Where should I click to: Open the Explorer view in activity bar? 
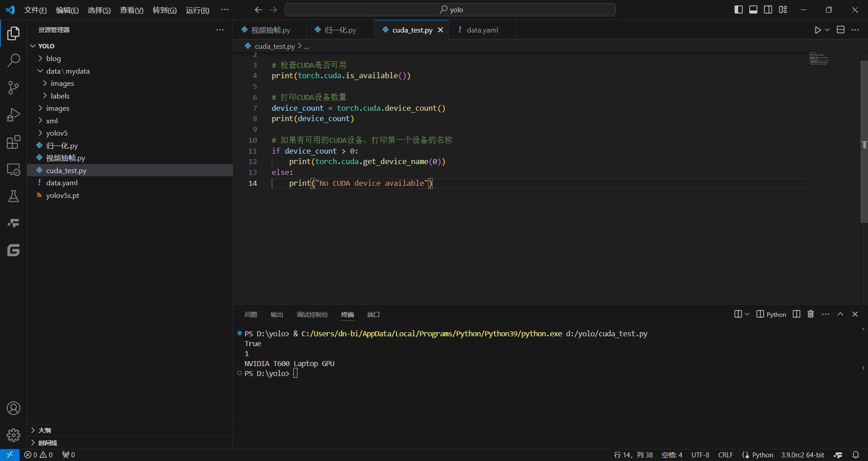14,33
